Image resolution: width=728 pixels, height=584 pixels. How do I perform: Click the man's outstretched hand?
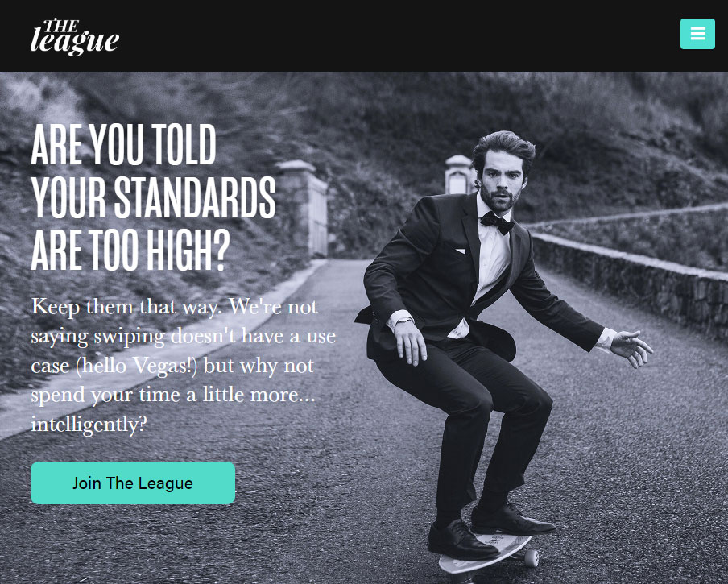click(631, 347)
